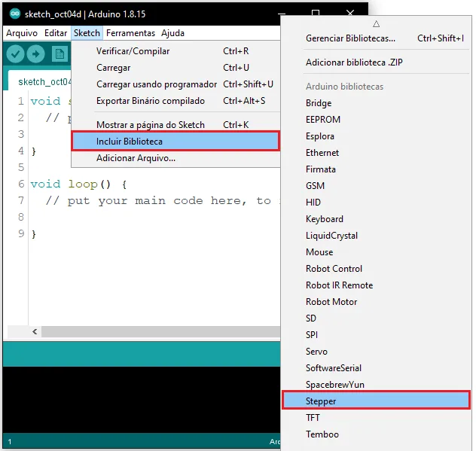Select the Mouse library
The width and height of the screenshot is (476, 451).
(x=377, y=252)
